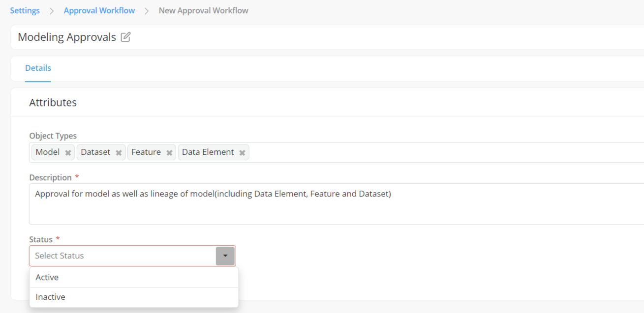This screenshot has height=313, width=644.
Task: Click the edit icon beside Modeling Approvals
Action: 125,37
